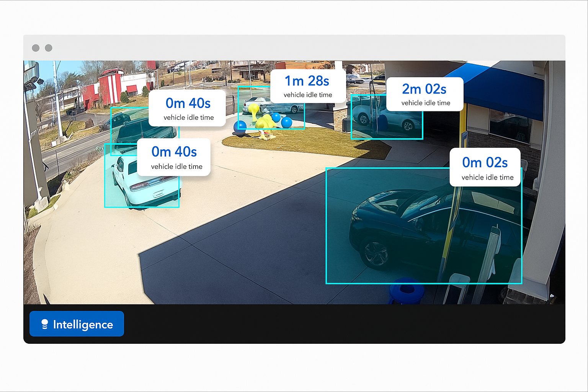Click the lower 0m 40s idle badge
This screenshot has height=392, width=588.
tap(174, 157)
